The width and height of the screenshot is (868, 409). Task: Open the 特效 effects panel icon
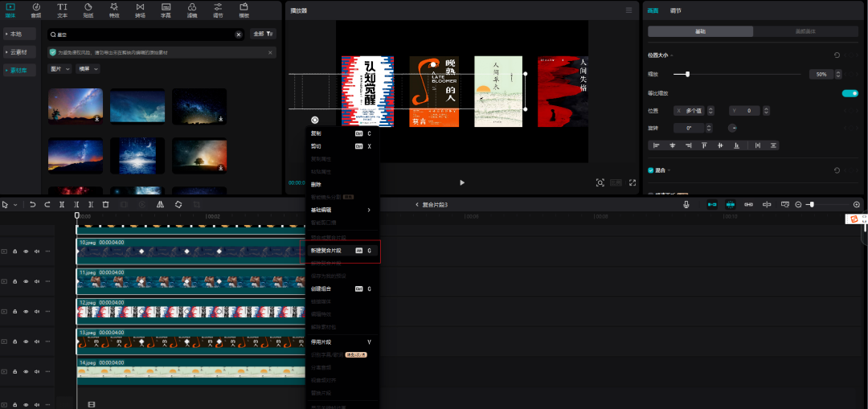114,10
